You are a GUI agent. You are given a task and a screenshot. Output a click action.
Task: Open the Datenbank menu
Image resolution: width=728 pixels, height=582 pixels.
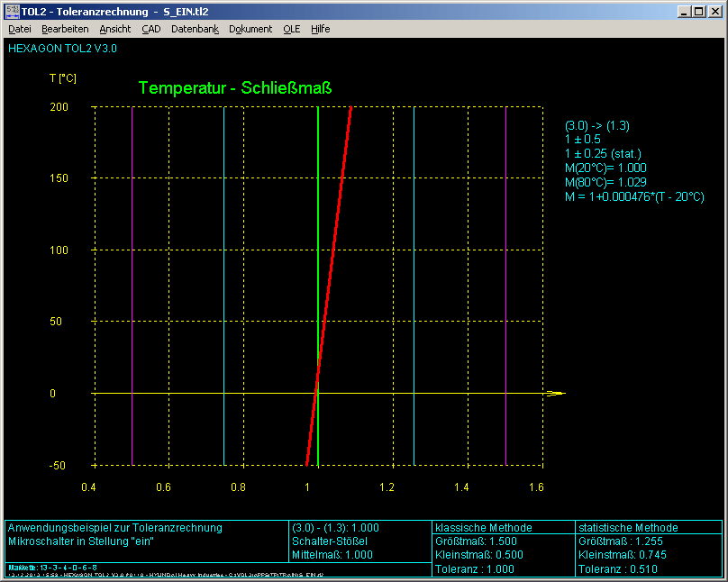pos(195,29)
